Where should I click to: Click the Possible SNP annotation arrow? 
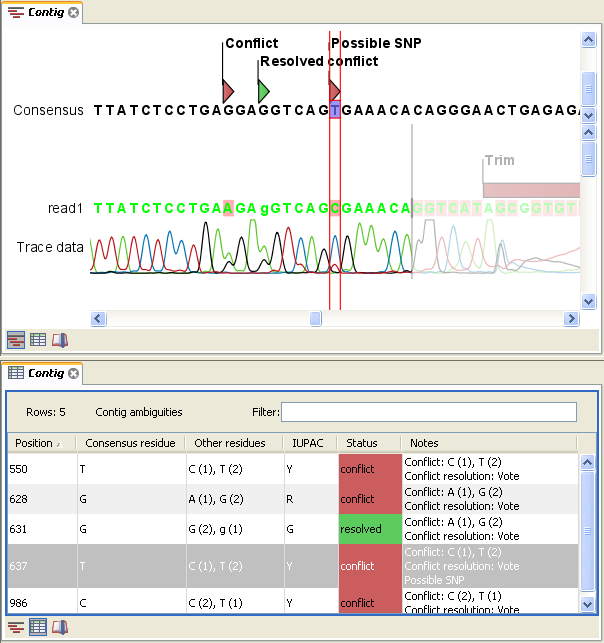[x=335, y=91]
